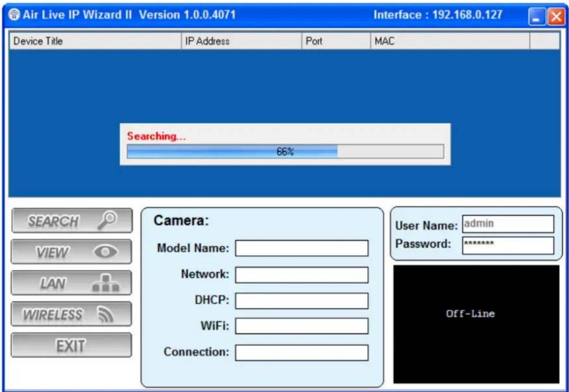
Task: Click the EXIT button
Action: (71, 345)
